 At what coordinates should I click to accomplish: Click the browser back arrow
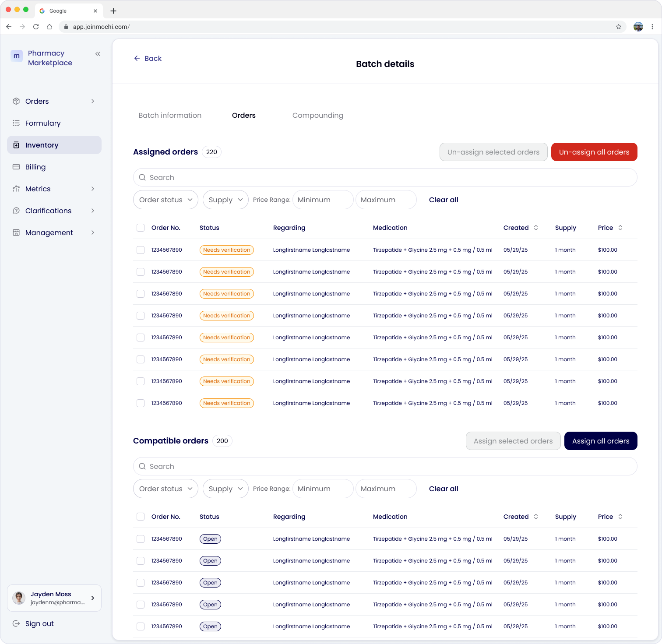9,27
